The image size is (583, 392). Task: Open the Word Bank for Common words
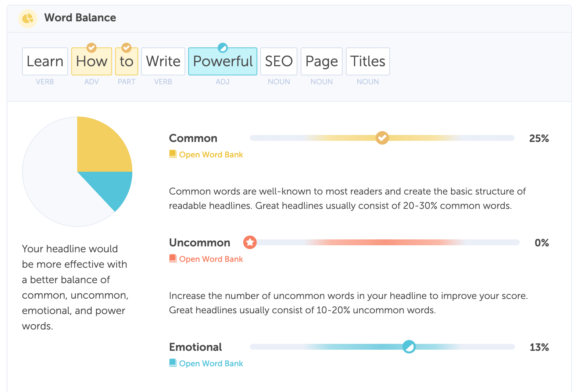click(x=211, y=154)
